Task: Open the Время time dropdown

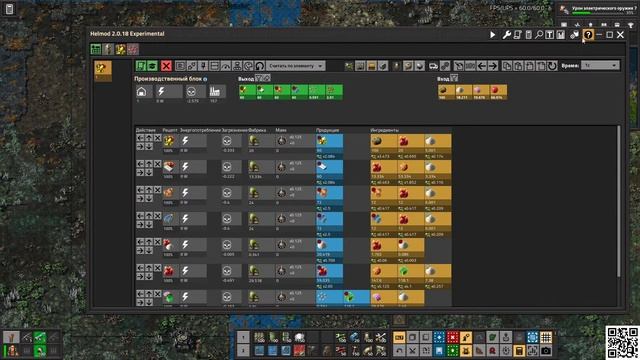Action: click(x=600, y=66)
